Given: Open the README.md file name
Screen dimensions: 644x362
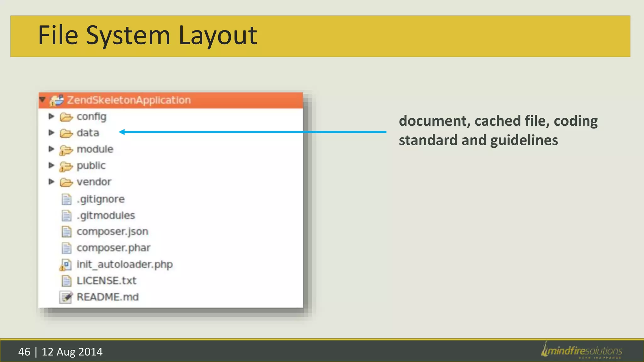Looking at the screenshot, I should coord(108,297).
